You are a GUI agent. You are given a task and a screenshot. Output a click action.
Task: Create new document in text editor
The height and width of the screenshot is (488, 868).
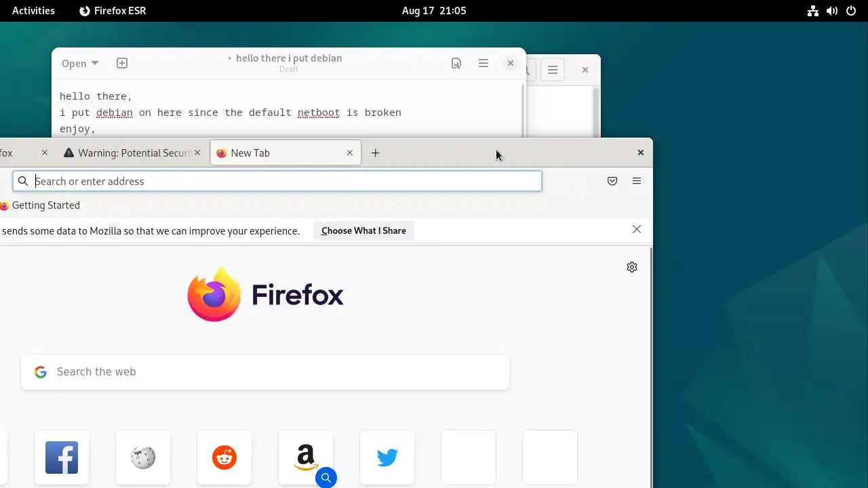click(122, 63)
